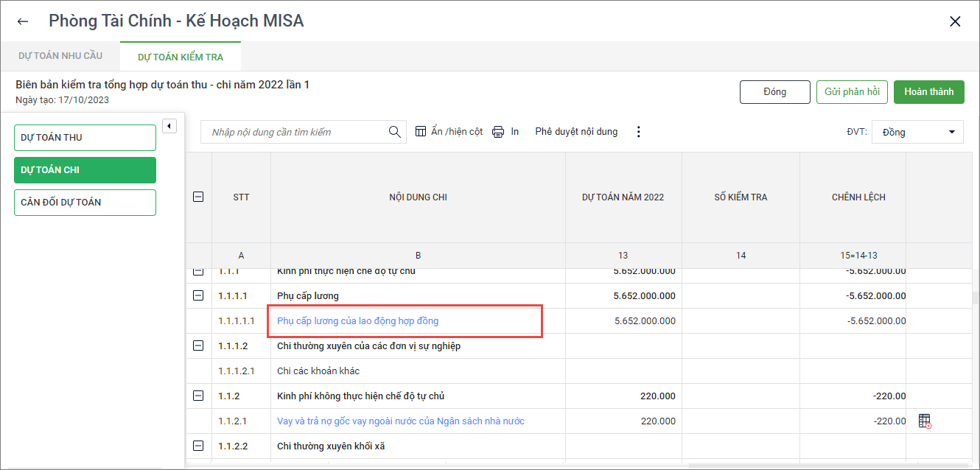Switch to the DỰ TOÁN NHU CẦU tab

coord(60,56)
